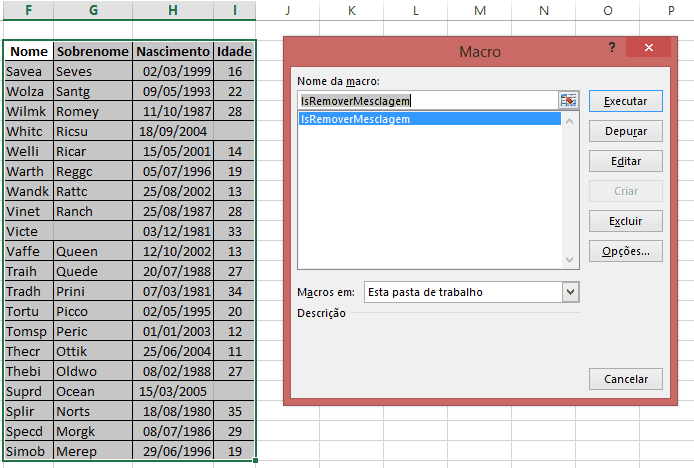Click the Sobrenome header cell
The height and width of the screenshot is (468, 694).
93,51
